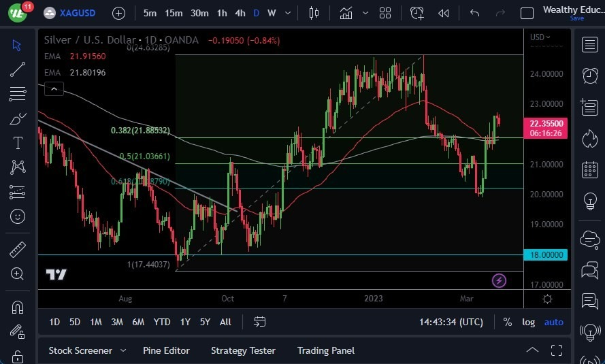Open the alerts alarm clock panel
The width and height of the screenshot is (605, 364).
[589, 76]
